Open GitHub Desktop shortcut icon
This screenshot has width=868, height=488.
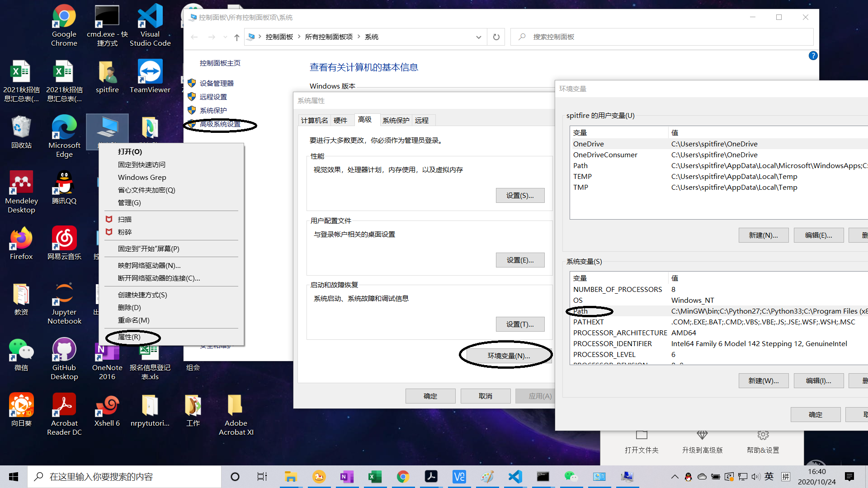tap(64, 359)
